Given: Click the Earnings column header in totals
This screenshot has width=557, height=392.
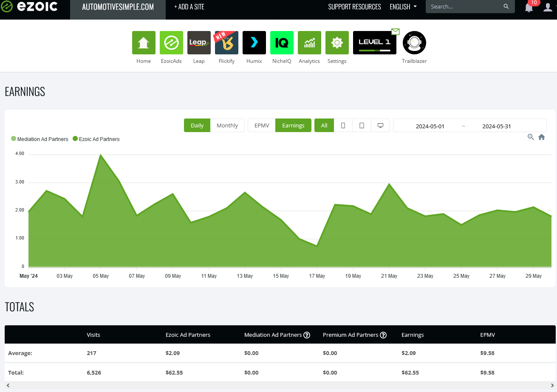Looking at the screenshot, I should coord(413,335).
